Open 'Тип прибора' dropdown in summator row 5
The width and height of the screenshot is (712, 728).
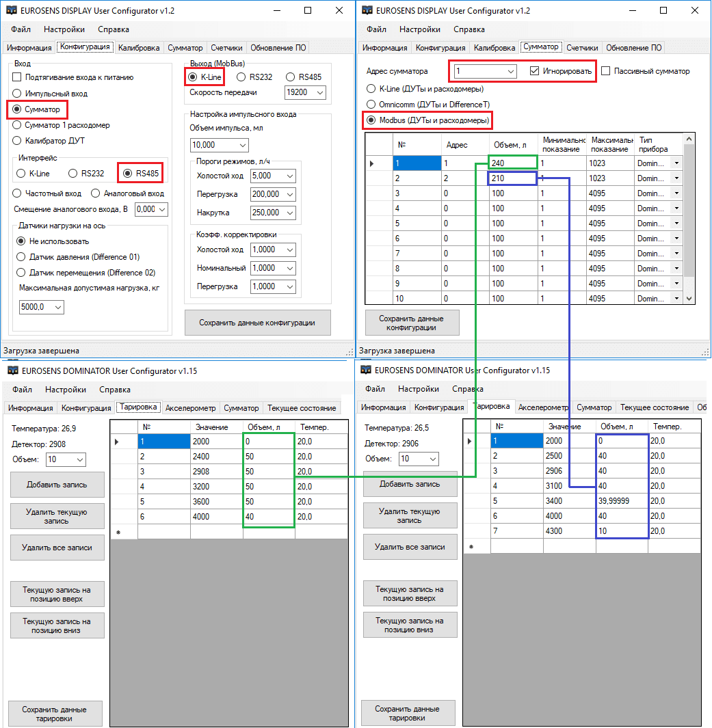click(x=676, y=224)
